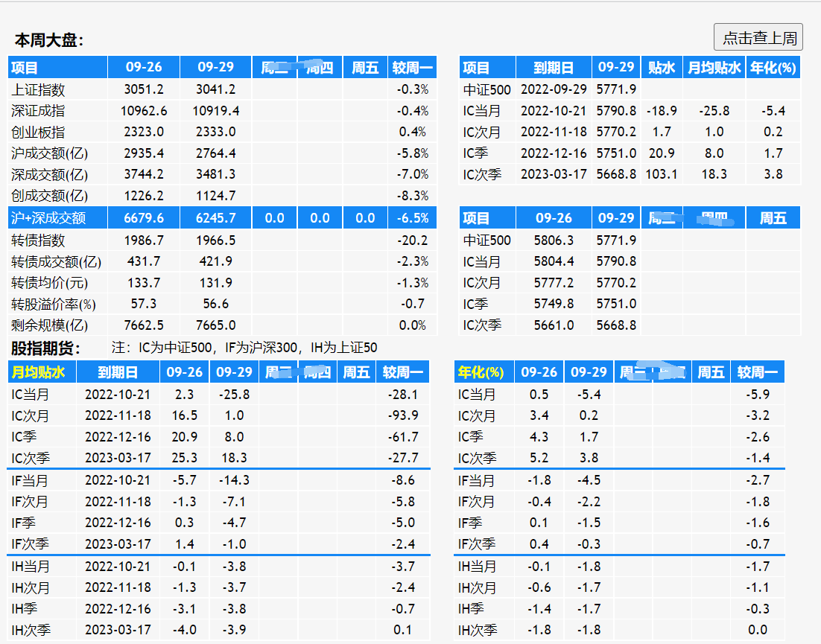Click the -0.6 annualized value for IH次月
The height and width of the screenshot is (644, 821).
(539, 587)
